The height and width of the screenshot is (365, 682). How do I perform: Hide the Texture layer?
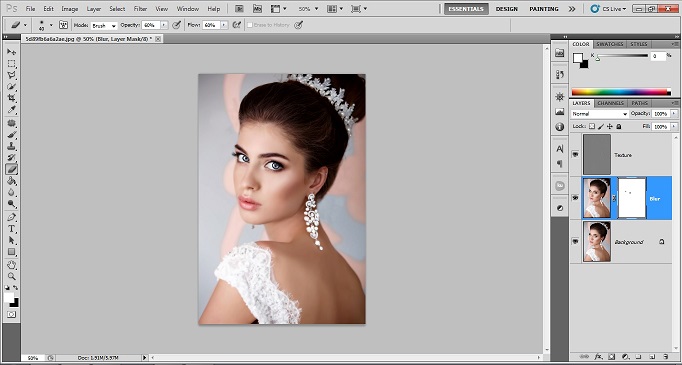pos(575,154)
